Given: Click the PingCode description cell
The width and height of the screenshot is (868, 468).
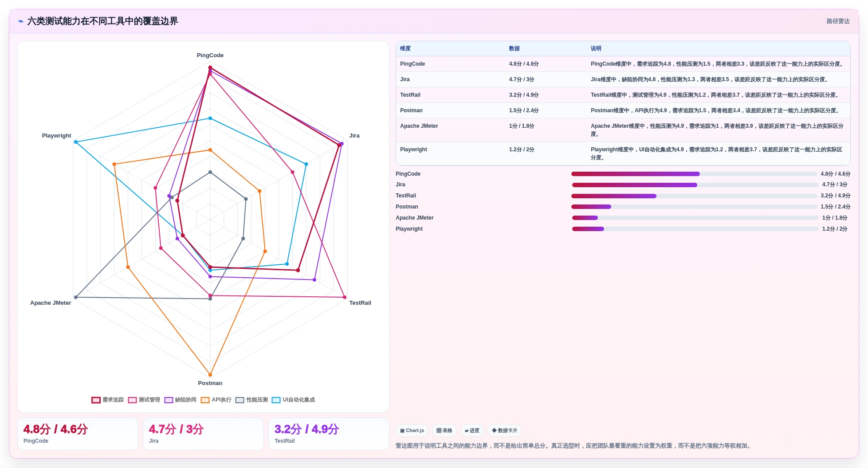Looking at the screenshot, I should 717,64.
